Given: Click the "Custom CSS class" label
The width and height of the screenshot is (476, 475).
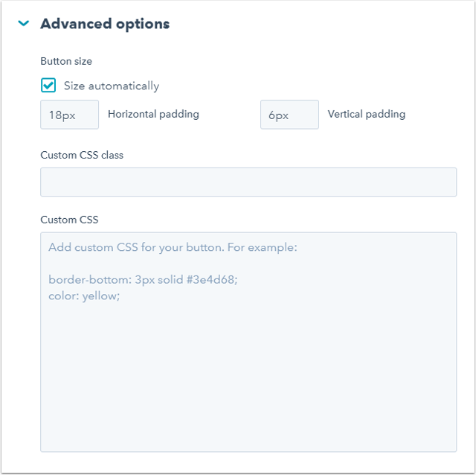Looking at the screenshot, I should (x=82, y=155).
